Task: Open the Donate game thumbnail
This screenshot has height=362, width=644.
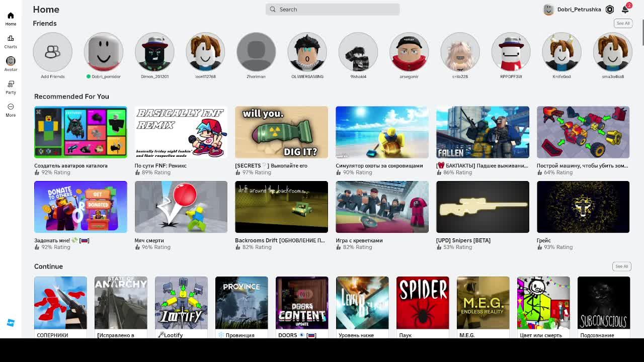Action: (80, 207)
